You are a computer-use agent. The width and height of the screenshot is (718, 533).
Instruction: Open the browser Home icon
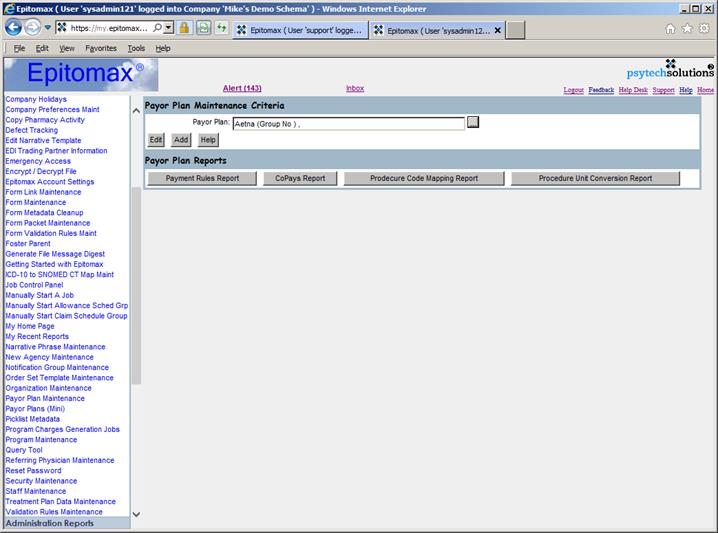(670, 29)
